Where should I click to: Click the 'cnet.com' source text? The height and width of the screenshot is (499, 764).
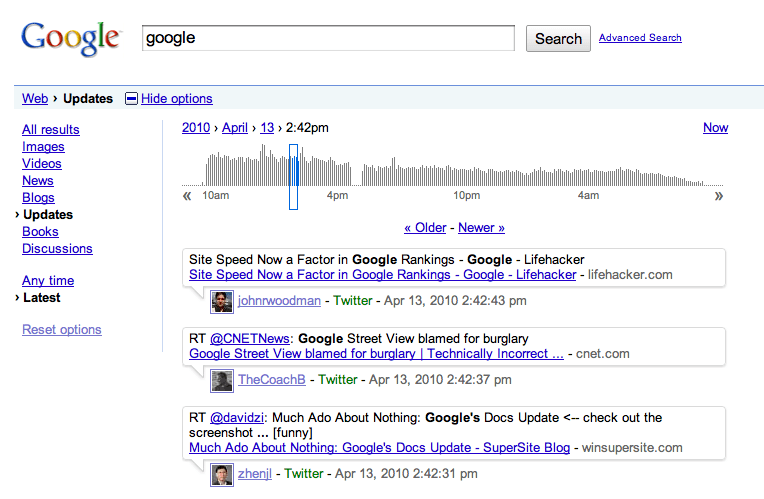click(x=603, y=354)
